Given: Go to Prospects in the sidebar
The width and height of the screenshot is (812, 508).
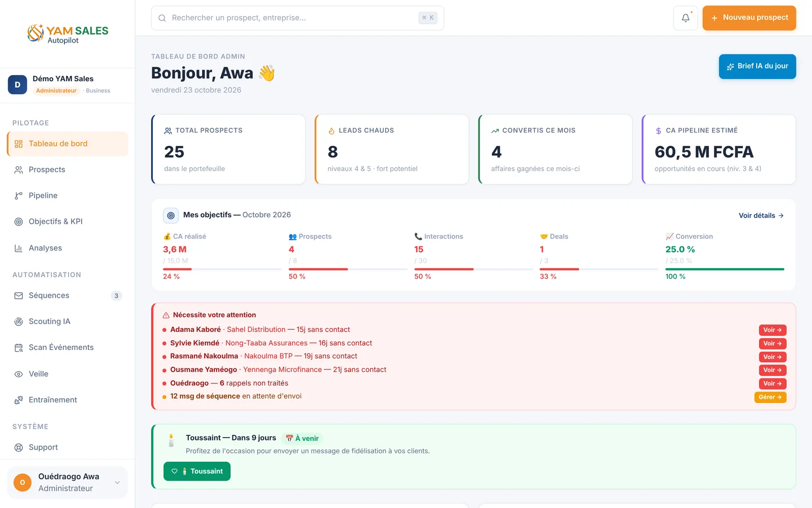Looking at the screenshot, I should pyautogui.click(x=67, y=170).
